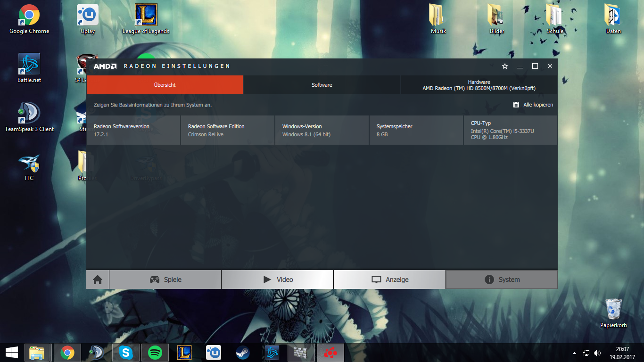Screen dimensions: 644x362
Task: Click the AMD logo in the title bar
Action: (x=105, y=66)
